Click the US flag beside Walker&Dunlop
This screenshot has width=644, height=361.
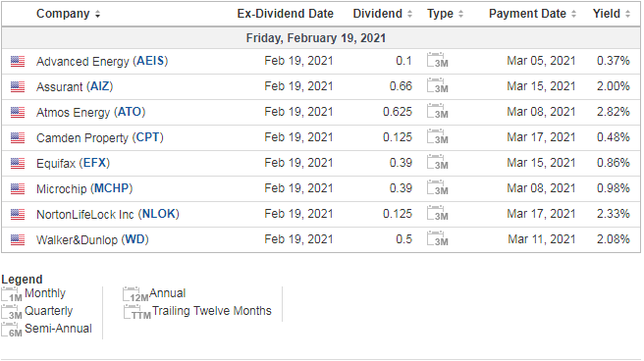tap(18, 239)
